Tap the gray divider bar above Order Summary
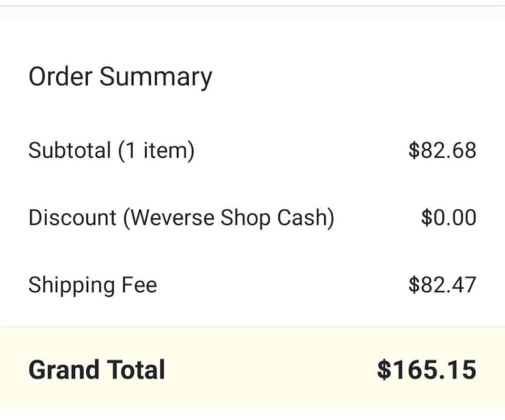The height and width of the screenshot is (420, 505). [x=252, y=12]
